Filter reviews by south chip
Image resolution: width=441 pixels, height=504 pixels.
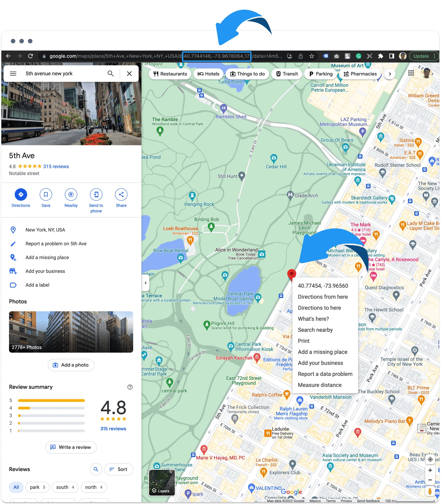coord(65,487)
